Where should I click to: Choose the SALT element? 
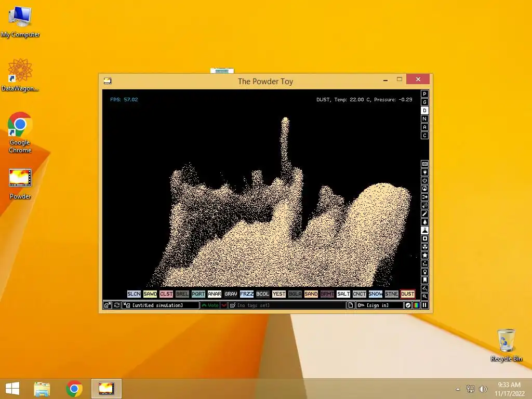click(343, 294)
